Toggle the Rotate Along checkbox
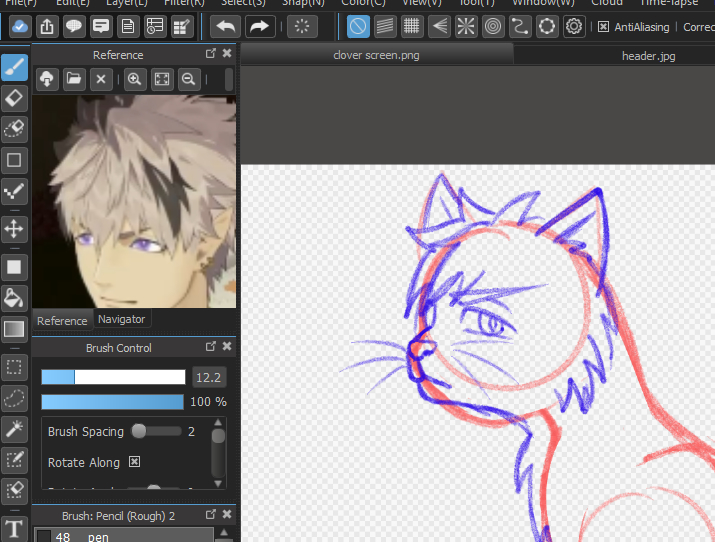 134,462
